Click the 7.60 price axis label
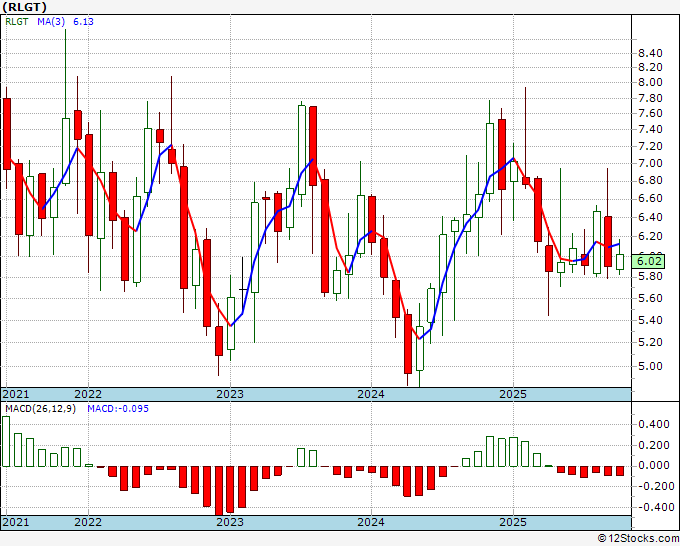680x546 pixels. click(x=650, y=114)
